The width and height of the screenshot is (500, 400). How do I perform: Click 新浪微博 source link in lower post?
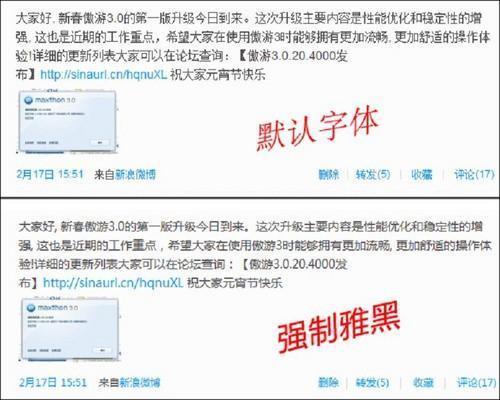tap(139, 382)
